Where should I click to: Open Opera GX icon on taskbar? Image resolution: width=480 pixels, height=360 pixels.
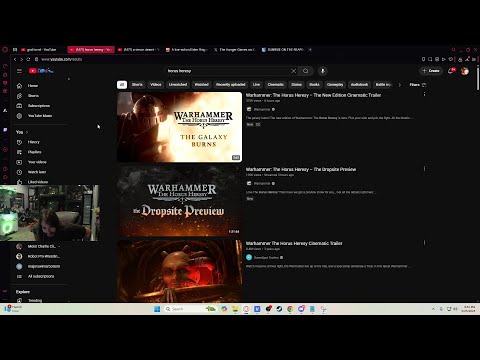tap(246, 309)
